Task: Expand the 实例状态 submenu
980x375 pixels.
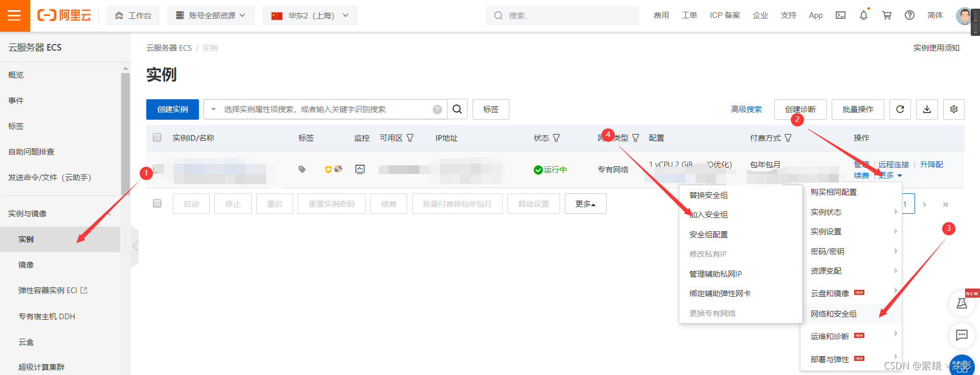Action: [x=851, y=212]
